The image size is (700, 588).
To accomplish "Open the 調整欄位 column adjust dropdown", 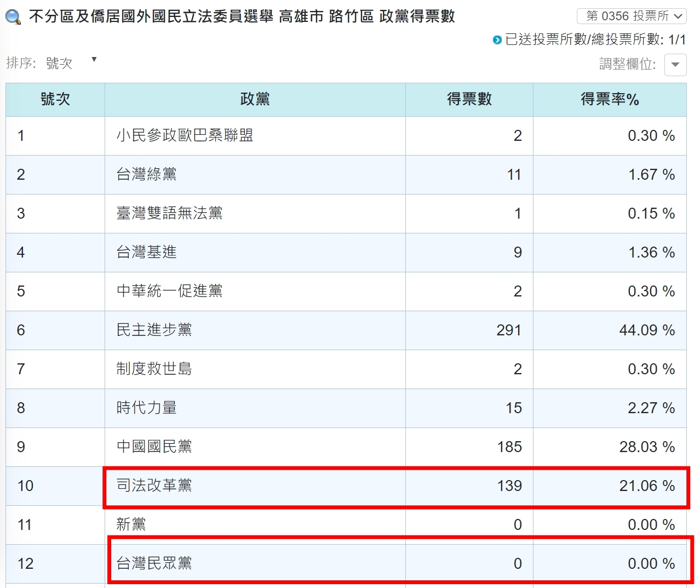I will [675, 64].
